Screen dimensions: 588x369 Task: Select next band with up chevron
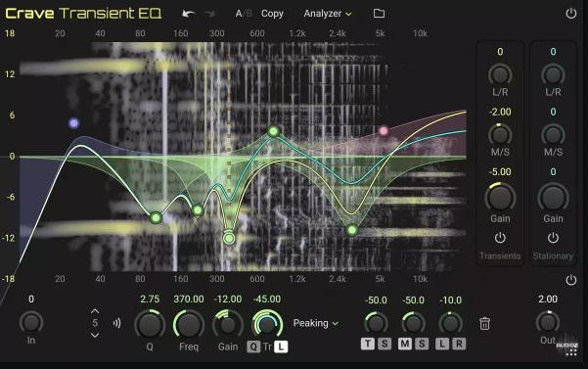coord(95,311)
